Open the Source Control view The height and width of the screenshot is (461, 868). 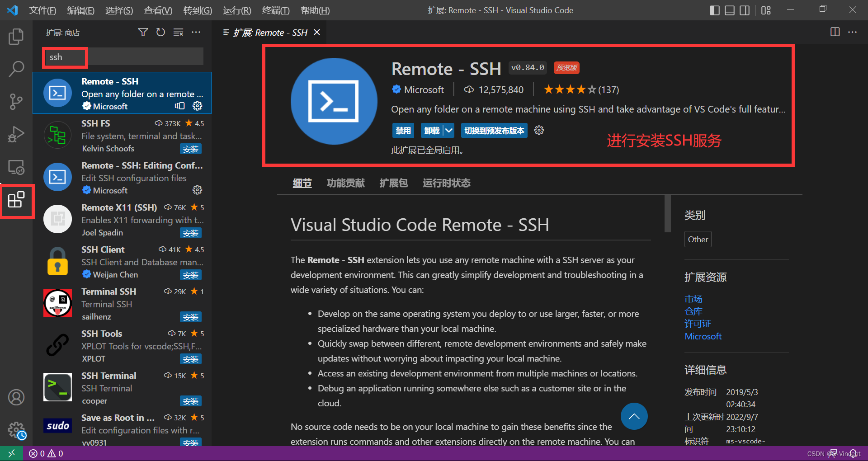click(x=16, y=102)
